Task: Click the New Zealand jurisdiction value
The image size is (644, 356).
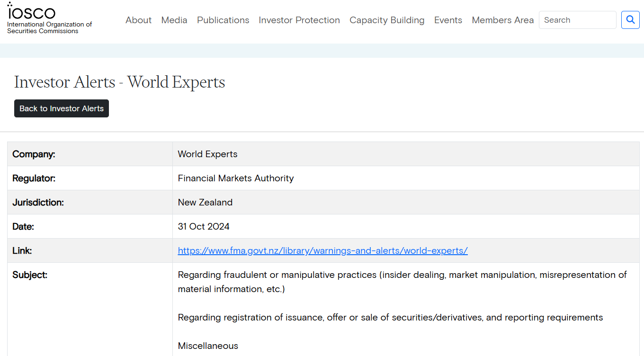Action: [205, 203]
